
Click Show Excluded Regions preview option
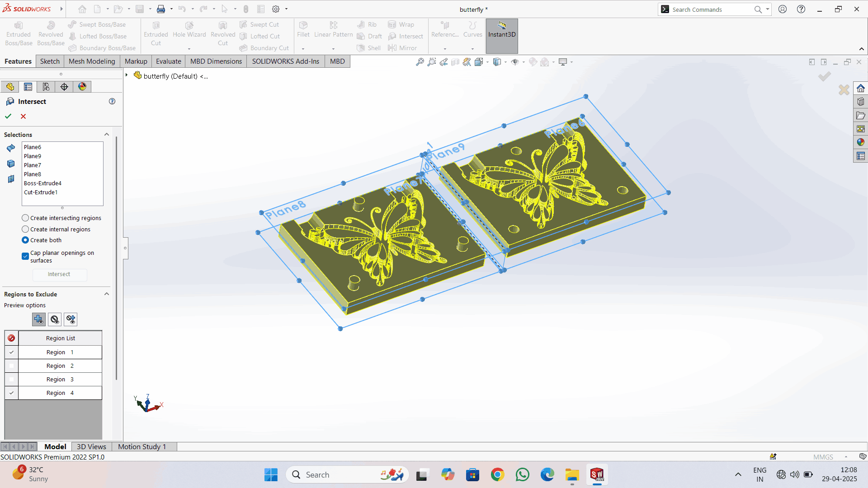click(x=55, y=319)
